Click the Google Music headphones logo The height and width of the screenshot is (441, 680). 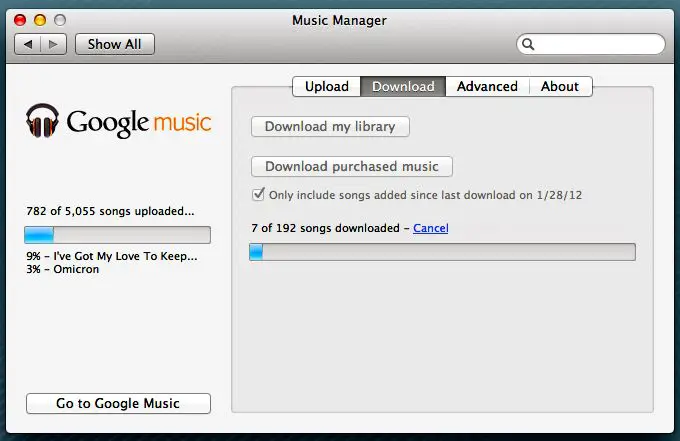tap(42, 121)
